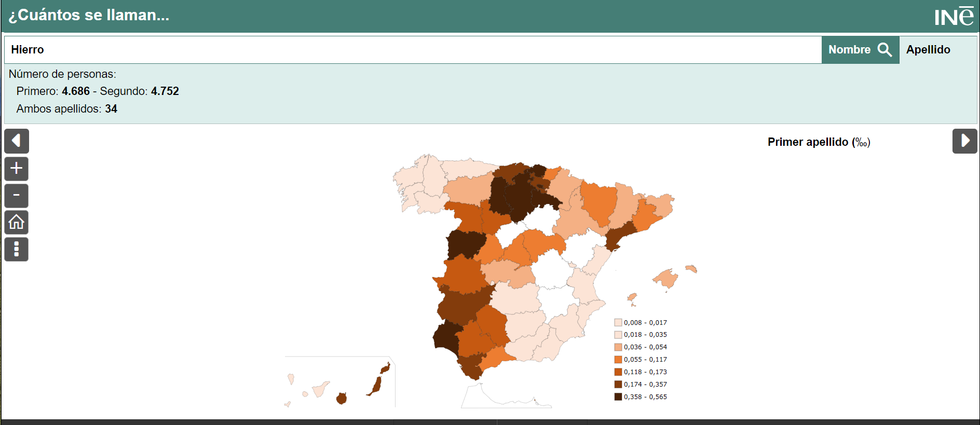Click the magnifying glass search icon
Screen dimensions: 980x425
884,50
